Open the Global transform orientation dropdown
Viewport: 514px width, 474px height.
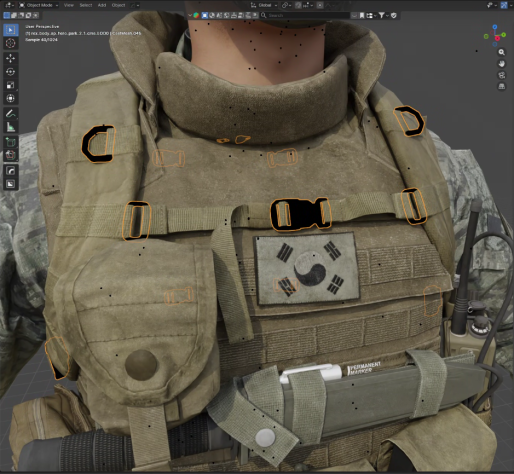coord(265,5)
